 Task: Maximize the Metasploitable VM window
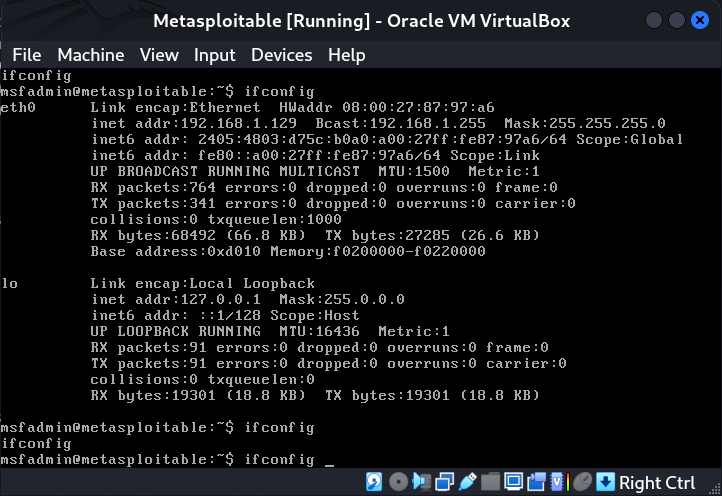677,20
